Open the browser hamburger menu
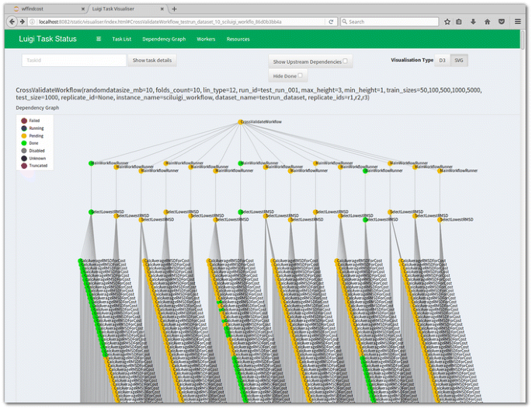 [518, 22]
